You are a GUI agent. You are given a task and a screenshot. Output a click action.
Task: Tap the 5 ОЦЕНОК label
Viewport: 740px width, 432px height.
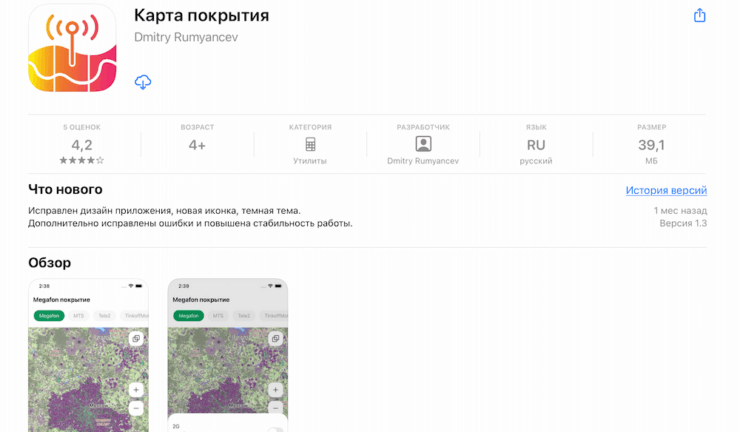(82, 127)
